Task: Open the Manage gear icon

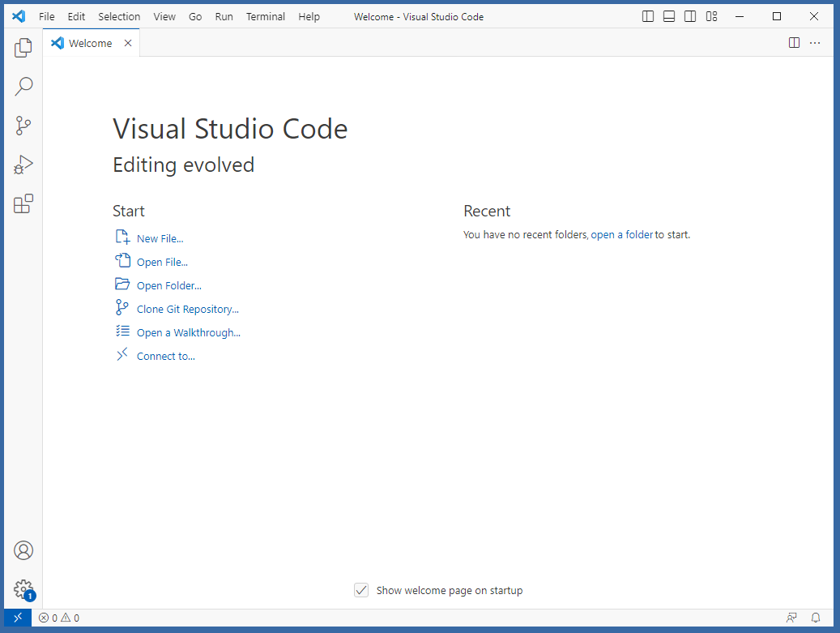Action: tap(23, 589)
